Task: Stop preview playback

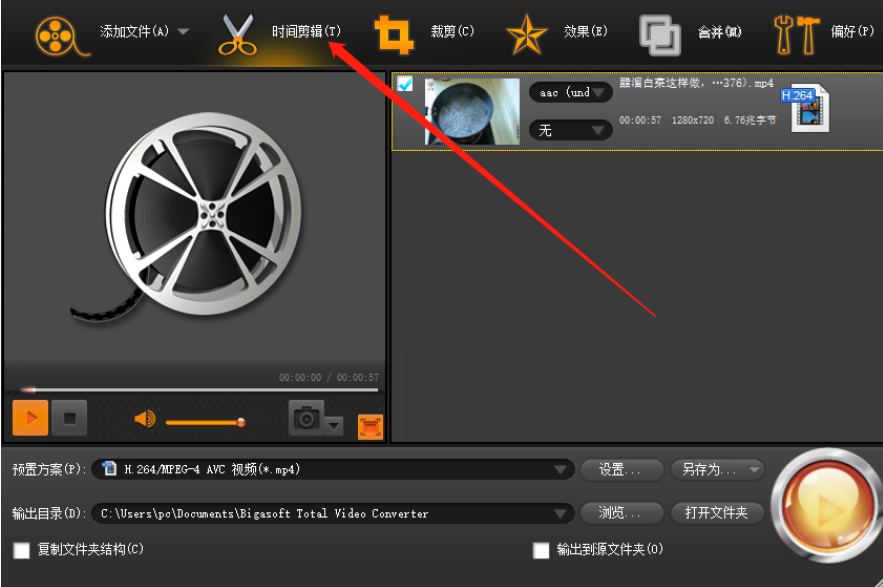Action: [69, 417]
